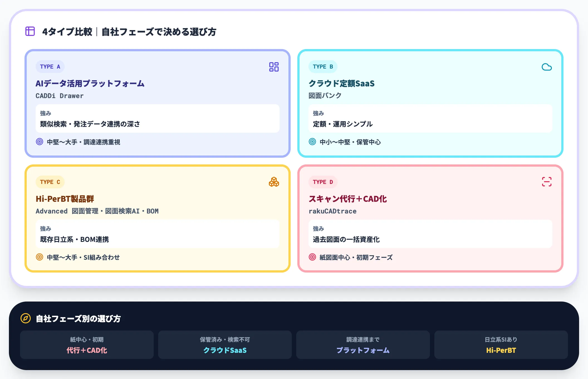Click the teal target icon near 中小〜中堅・保管中心
The height and width of the screenshot is (379, 588).
pos(313,142)
